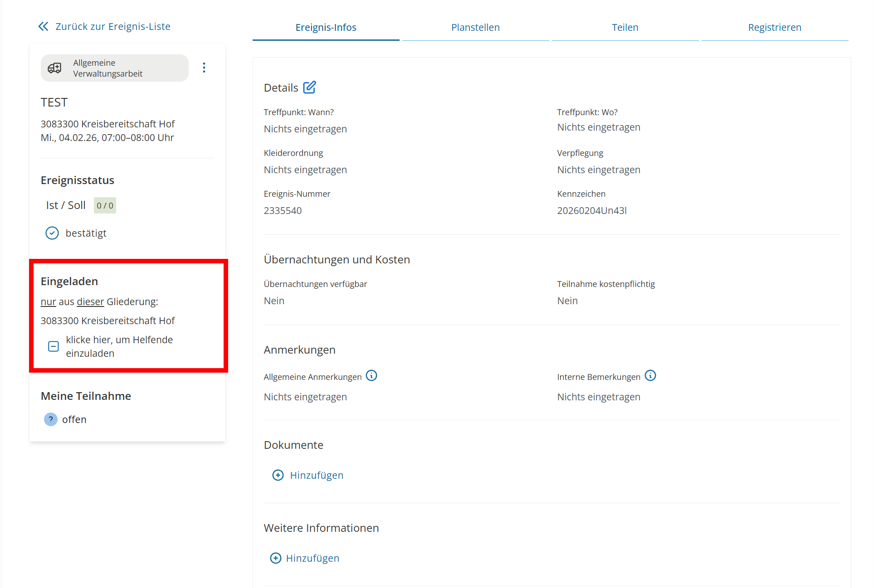Go to the Registrieren tab
Screen dimensions: 874x588
(x=775, y=27)
